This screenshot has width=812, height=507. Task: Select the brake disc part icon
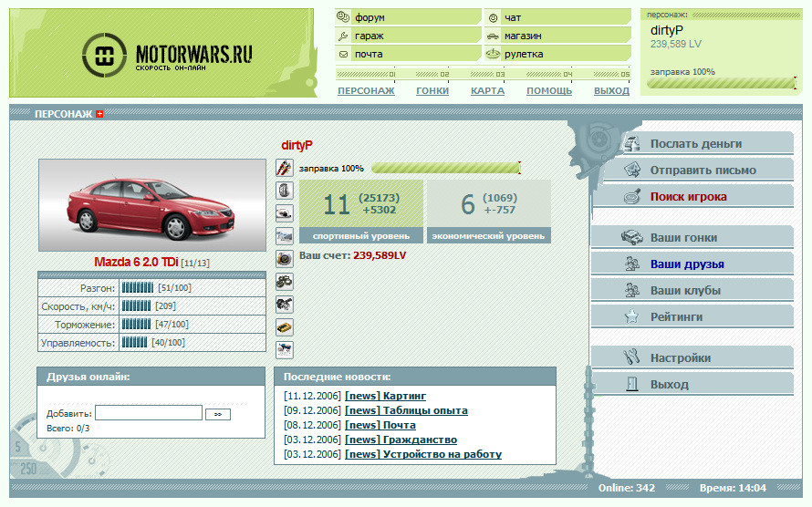[285, 259]
